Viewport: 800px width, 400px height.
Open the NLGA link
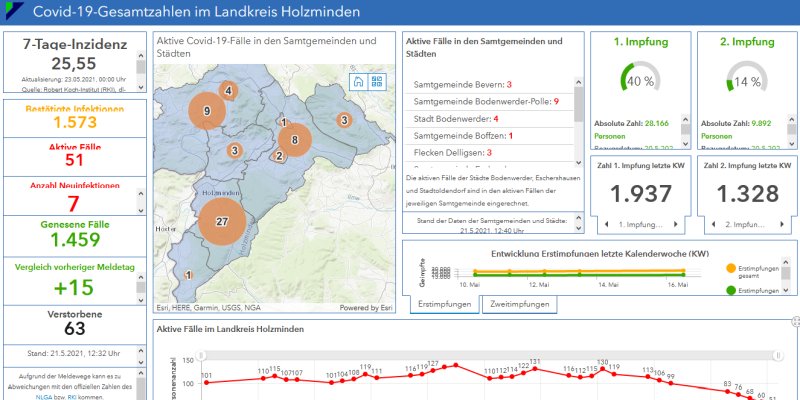click(x=42, y=396)
